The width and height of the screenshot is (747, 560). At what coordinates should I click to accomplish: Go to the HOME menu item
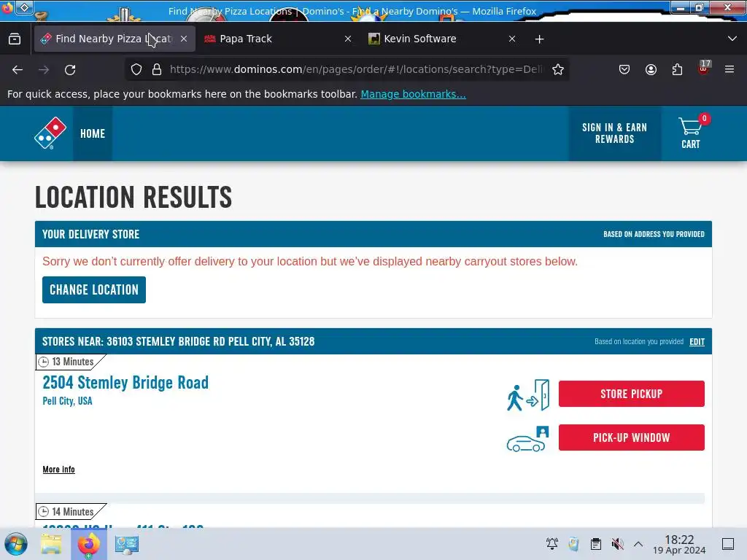(x=93, y=133)
